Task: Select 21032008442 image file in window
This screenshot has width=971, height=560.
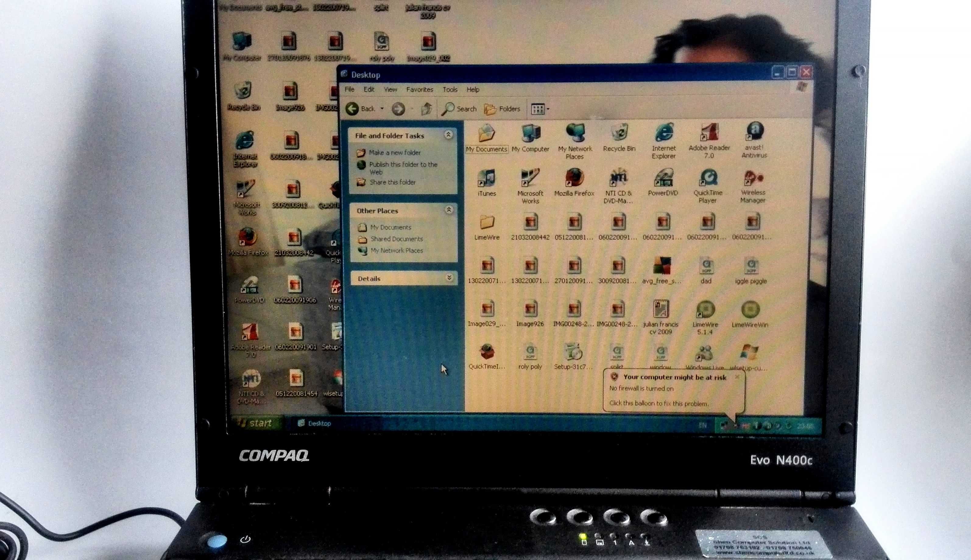Action: [x=530, y=227]
